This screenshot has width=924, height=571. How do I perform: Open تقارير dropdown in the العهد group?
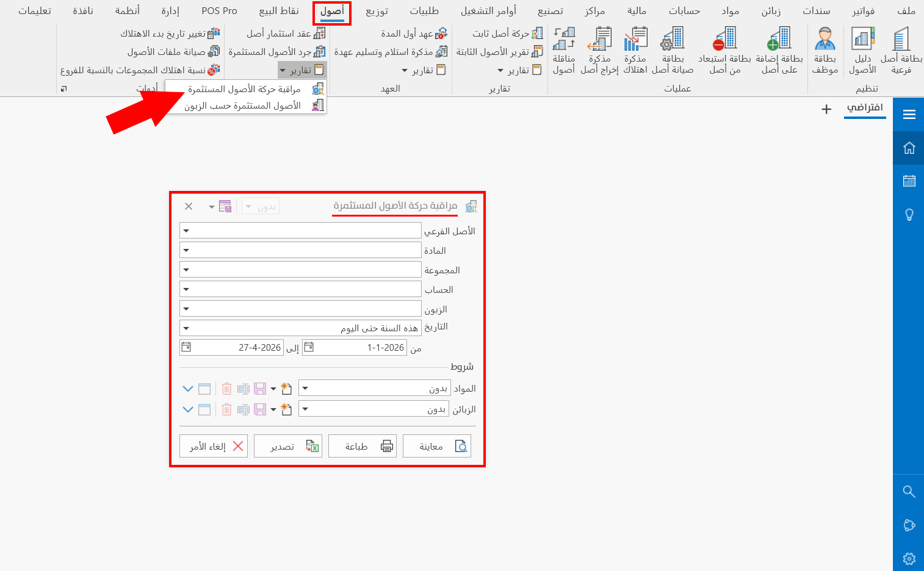pos(424,70)
